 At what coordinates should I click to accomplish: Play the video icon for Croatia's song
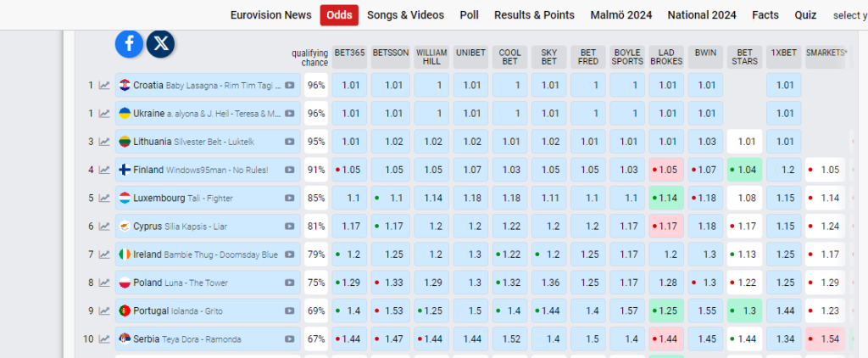pyautogui.click(x=289, y=86)
